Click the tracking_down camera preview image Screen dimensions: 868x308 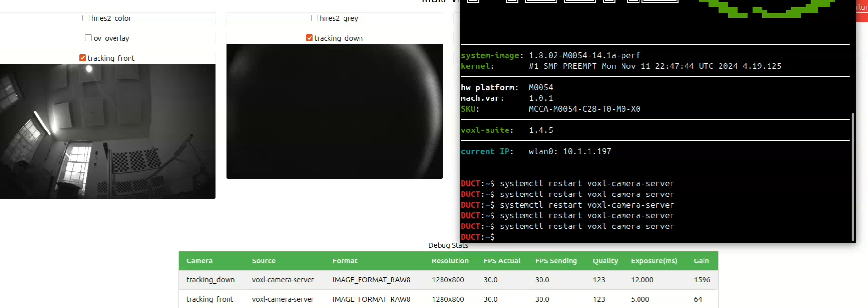[334, 111]
